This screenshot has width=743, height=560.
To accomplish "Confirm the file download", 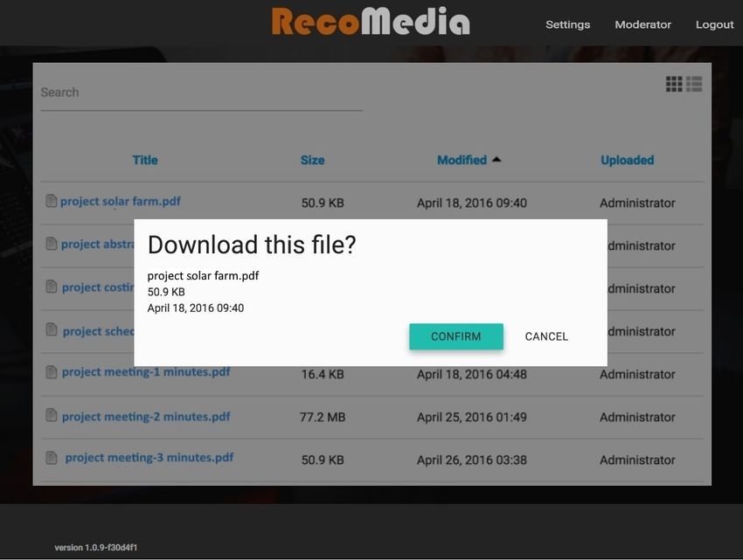I will coord(455,336).
